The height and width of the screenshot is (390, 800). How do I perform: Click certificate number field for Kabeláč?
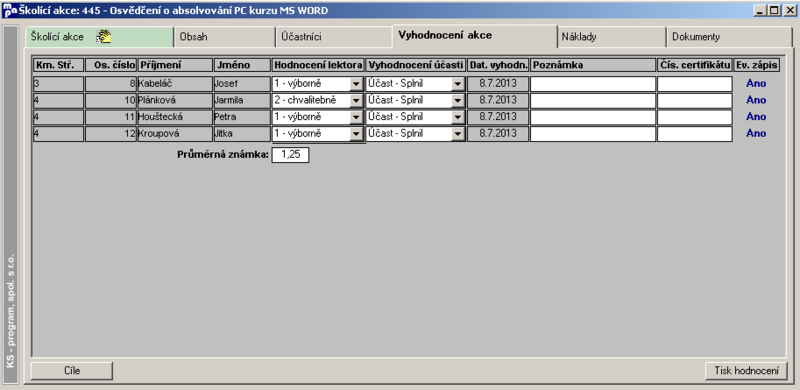pos(694,84)
